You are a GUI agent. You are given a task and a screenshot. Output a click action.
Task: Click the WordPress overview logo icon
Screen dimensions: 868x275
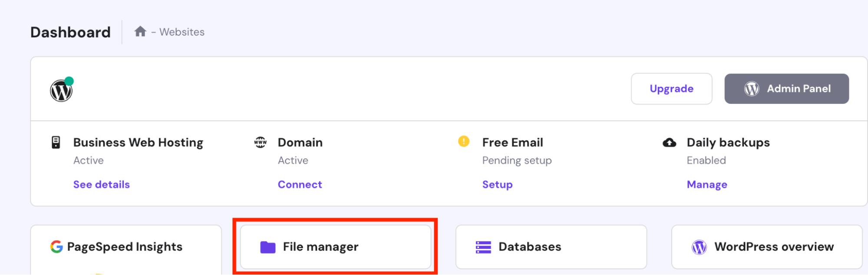pyautogui.click(x=699, y=247)
